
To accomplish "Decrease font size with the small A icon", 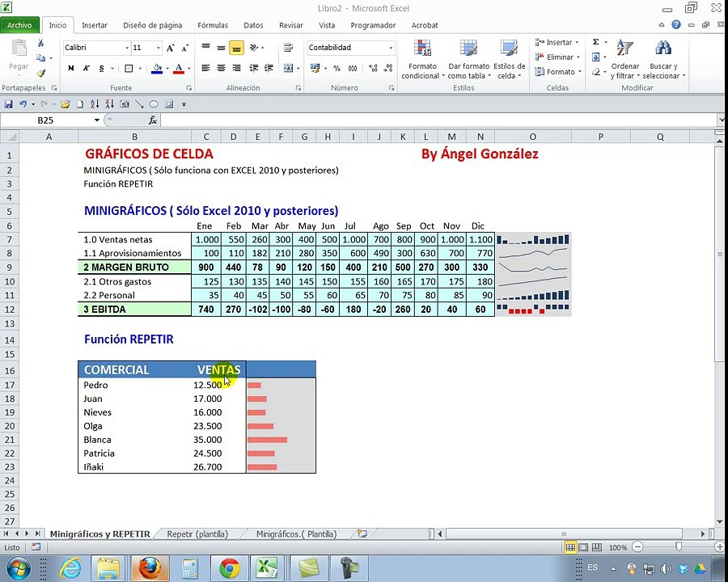I will coord(184,48).
